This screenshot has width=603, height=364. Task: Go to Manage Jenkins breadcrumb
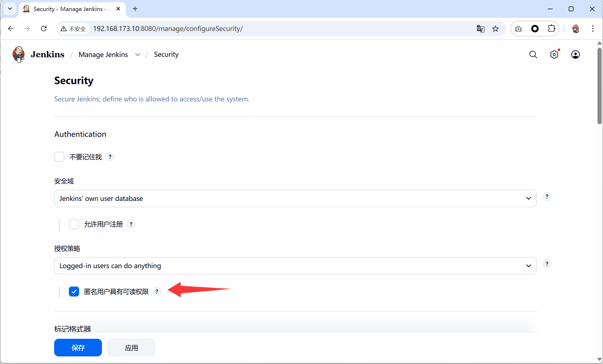103,55
